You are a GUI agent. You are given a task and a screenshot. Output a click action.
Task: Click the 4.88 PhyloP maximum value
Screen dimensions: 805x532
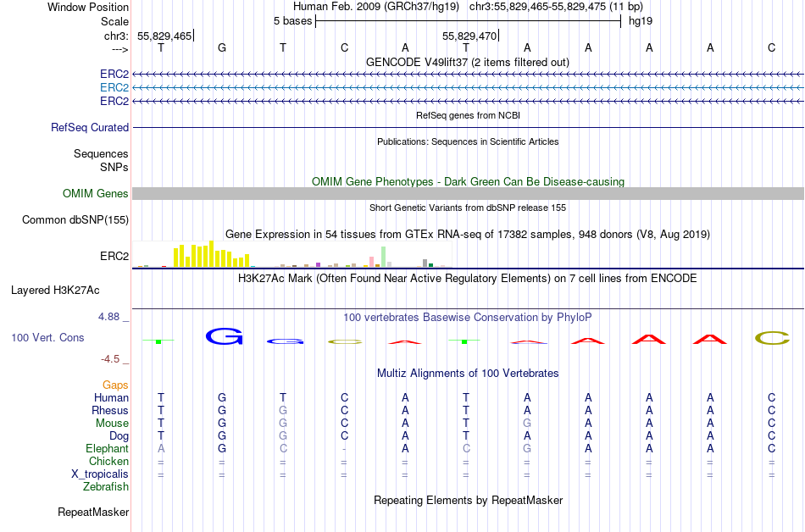pos(108,317)
